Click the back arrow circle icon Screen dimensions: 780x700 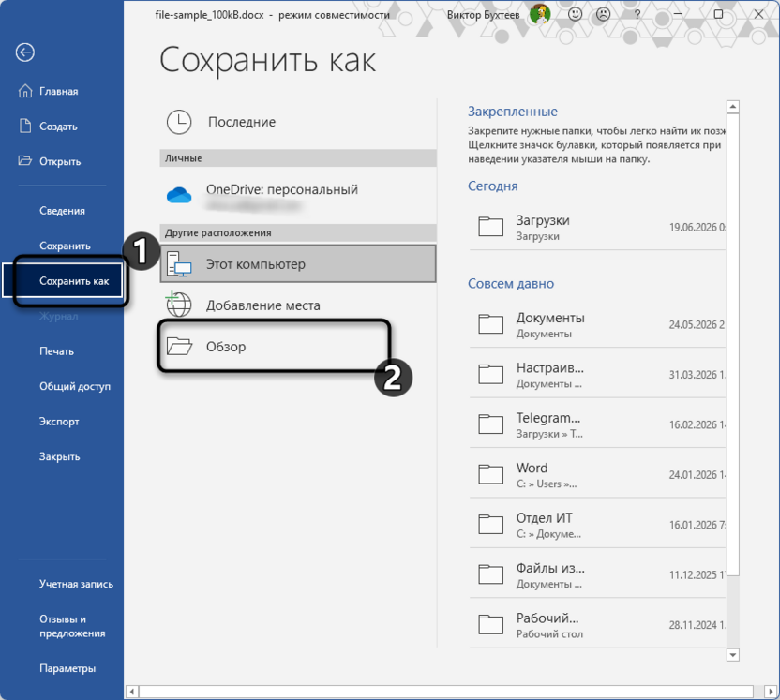click(25, 52)
